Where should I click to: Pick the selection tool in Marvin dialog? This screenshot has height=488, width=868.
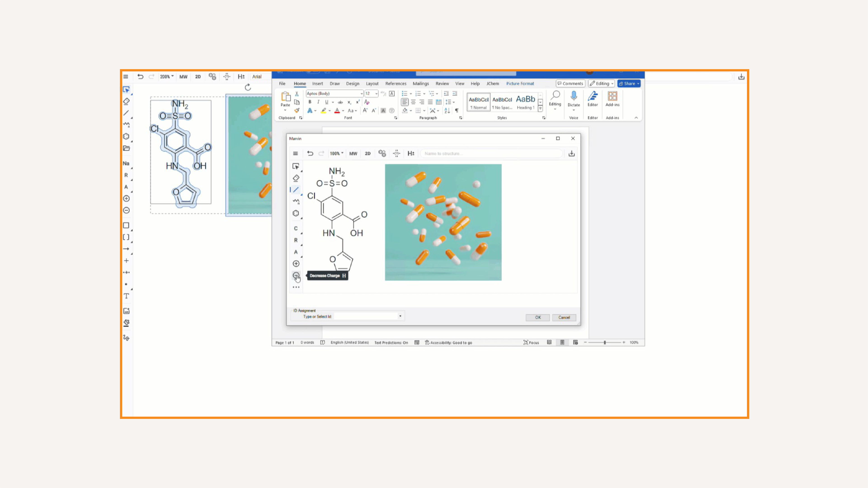[x=296, y=166]
